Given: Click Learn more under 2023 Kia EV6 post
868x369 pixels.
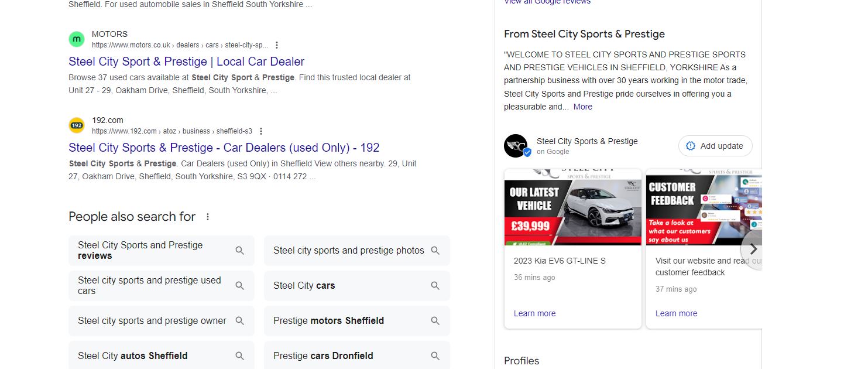Looking at the screenshot, I should pyautogui.click(x=534, y=313).
